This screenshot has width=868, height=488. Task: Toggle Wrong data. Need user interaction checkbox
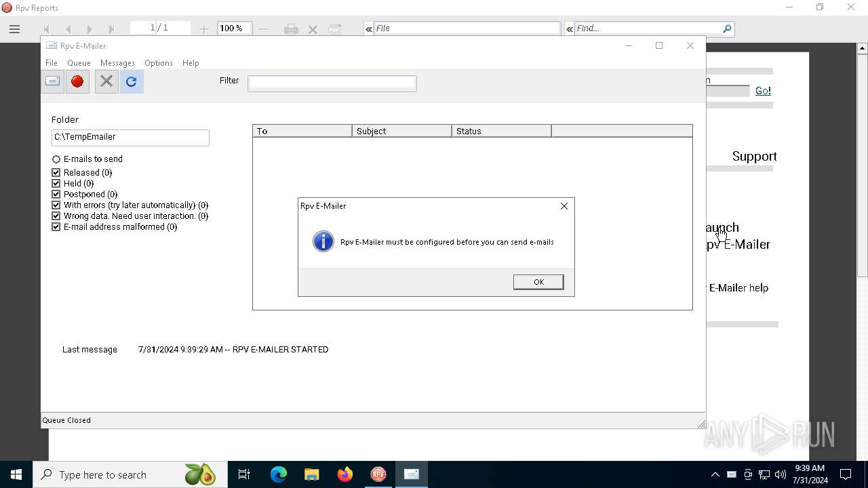click(56, 216)
